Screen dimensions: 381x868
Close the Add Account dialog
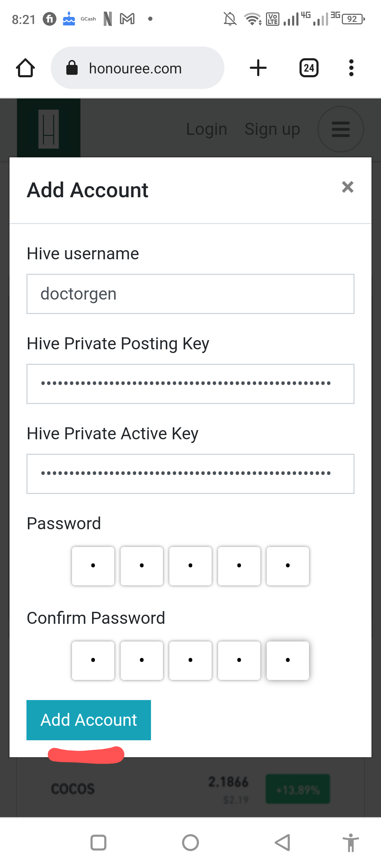point(348,187)
